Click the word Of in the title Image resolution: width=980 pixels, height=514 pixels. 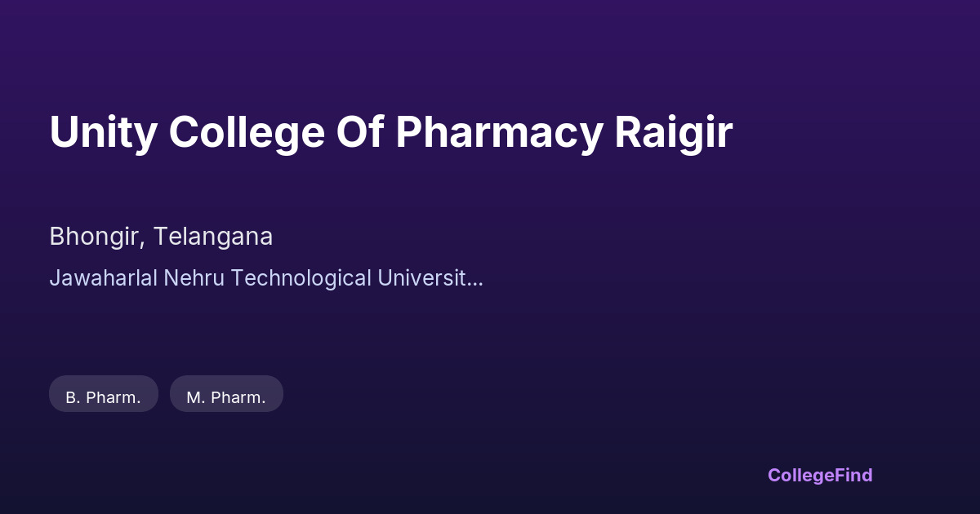[x=360, y=132]
